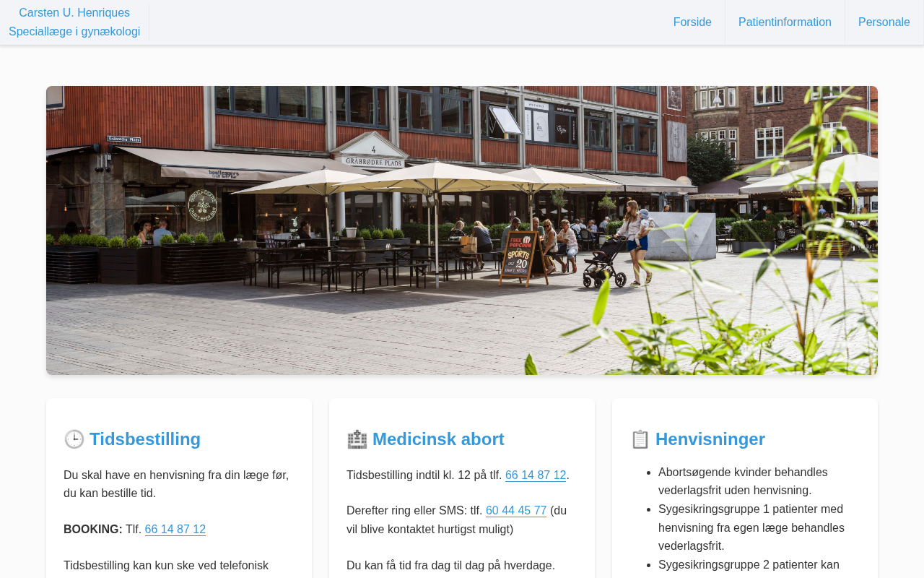The height and width of the screenshot is (578, 924).
Task: Click the clock icon beside Tidsbestilling
Action: (x=74, y=439)
